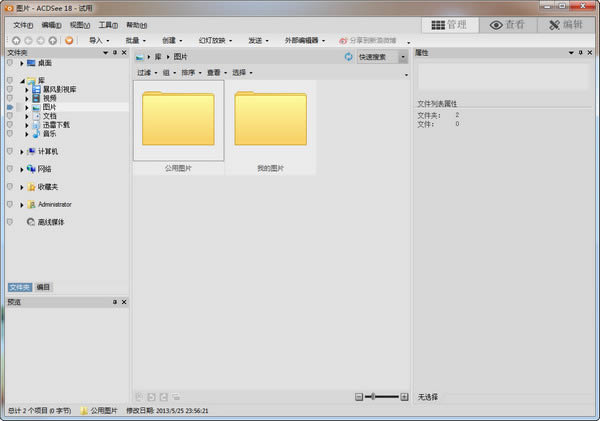The image size is (600, 421).
Task: Expand the 桌面 tree node arrow
Action: click(x=22, y=63)
